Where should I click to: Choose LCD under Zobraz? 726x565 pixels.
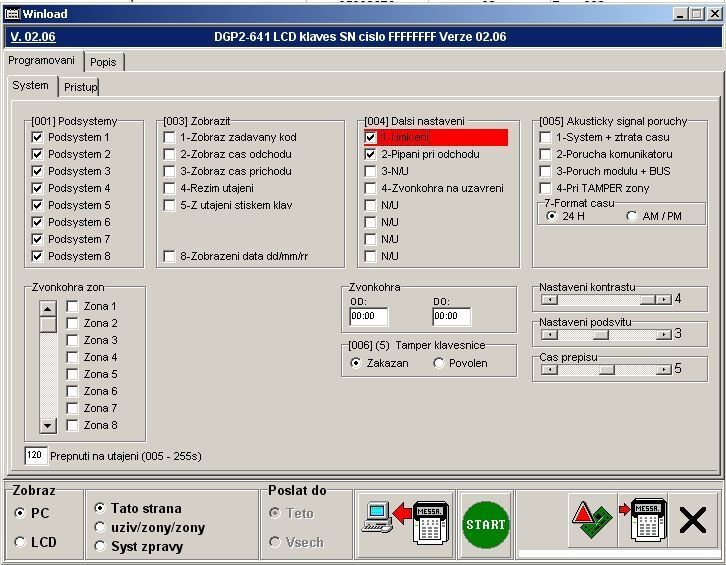(x=20, y=542)
